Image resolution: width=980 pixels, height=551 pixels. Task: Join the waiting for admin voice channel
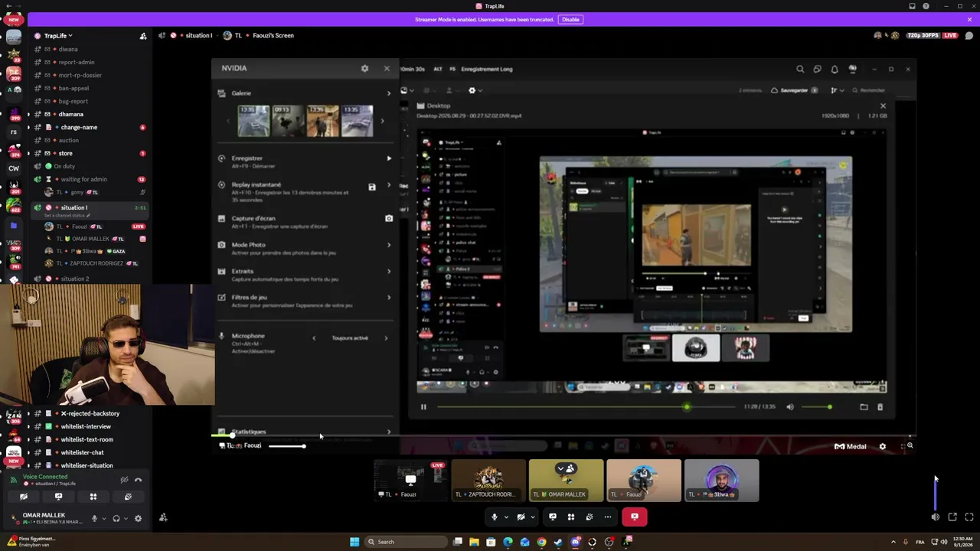[83, 179]
